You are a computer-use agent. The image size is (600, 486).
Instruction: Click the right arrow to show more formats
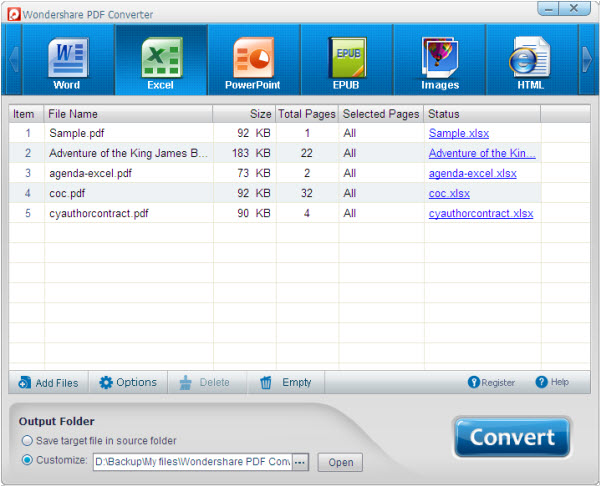coord(587,59)
